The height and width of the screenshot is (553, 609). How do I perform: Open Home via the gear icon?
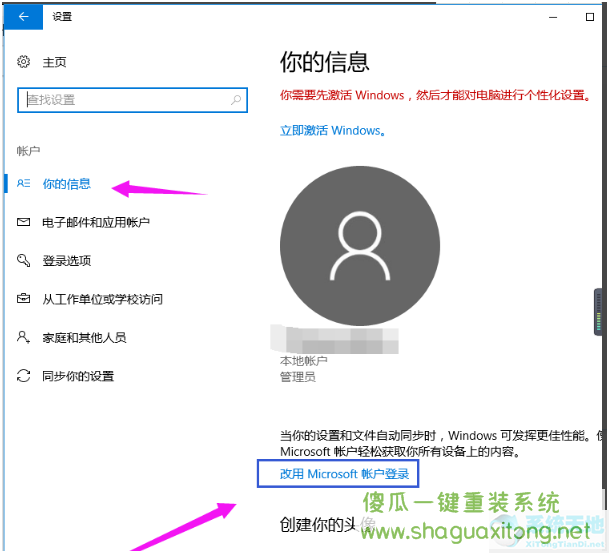tap(23, 62)
